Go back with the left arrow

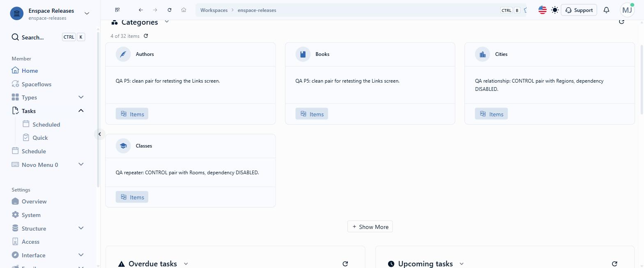[141, 10]
